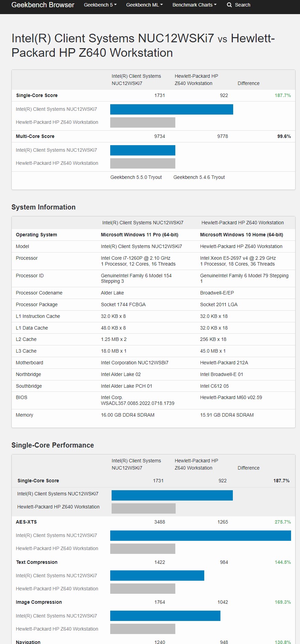Select the Geekbench 5.5.0 Tryout label
This screenshot has width=300, height=644.
pyautogui.click(x=136, y=177)
